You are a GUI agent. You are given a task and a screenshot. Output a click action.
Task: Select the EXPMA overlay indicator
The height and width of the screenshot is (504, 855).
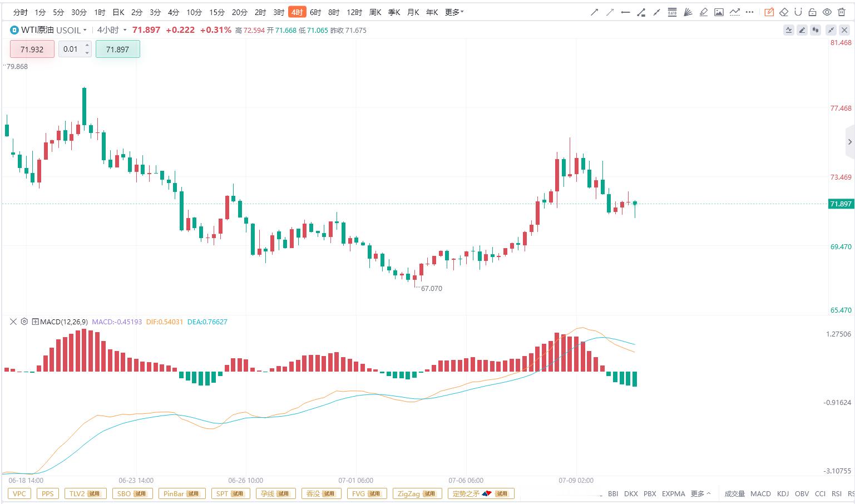pyautogui.click(x=674, y=493)
